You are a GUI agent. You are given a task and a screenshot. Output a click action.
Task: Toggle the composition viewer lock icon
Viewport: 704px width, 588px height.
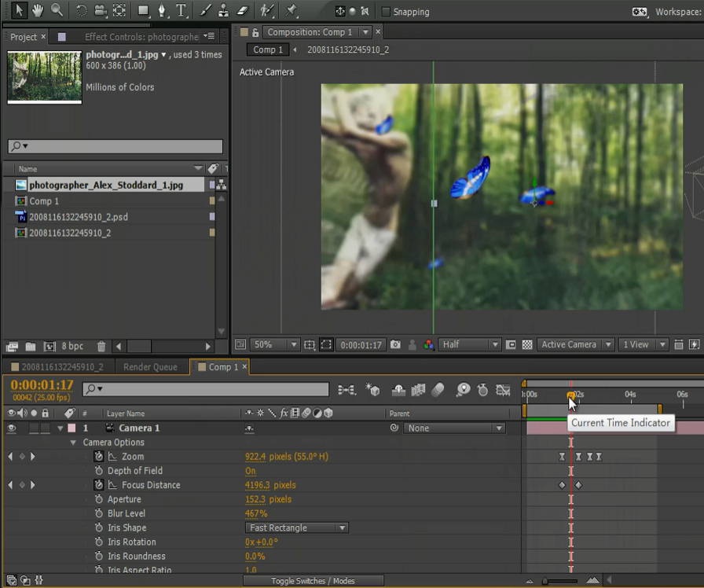coord(255,32)
